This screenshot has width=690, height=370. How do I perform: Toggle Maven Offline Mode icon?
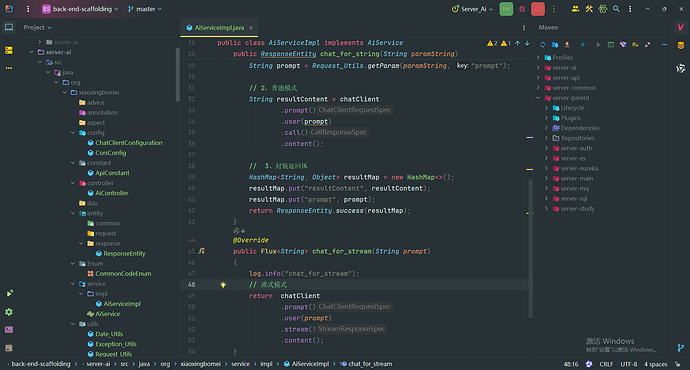tap(623, 44)
